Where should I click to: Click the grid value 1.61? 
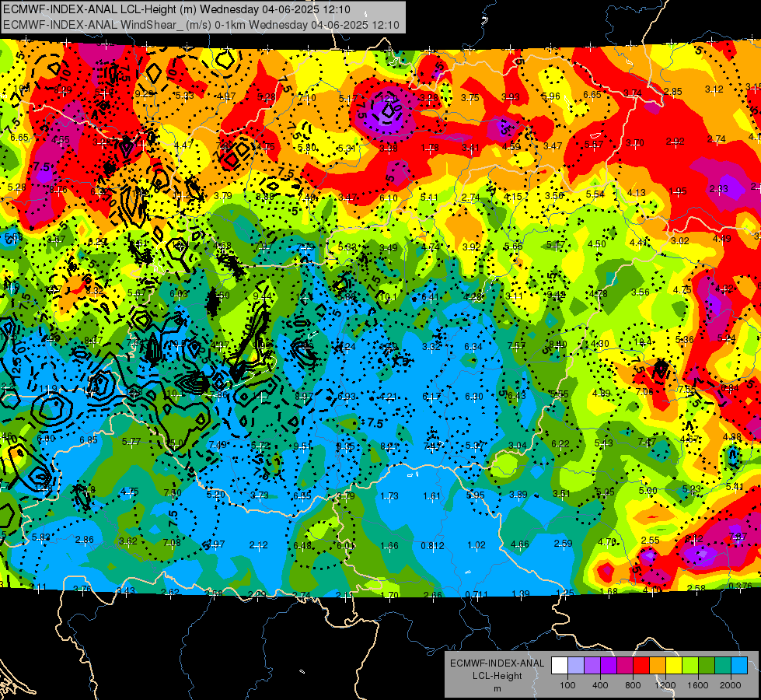point(432,496)
